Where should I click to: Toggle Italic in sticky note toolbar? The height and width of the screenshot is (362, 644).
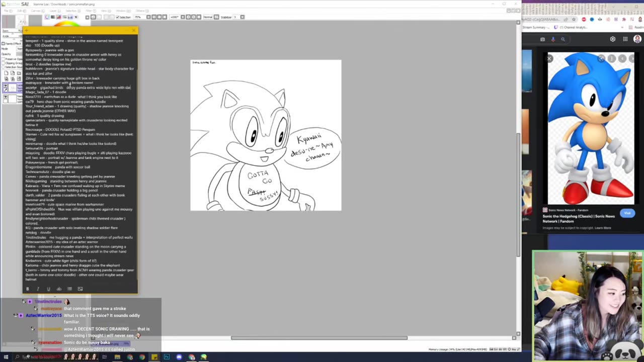pos(38,289)
